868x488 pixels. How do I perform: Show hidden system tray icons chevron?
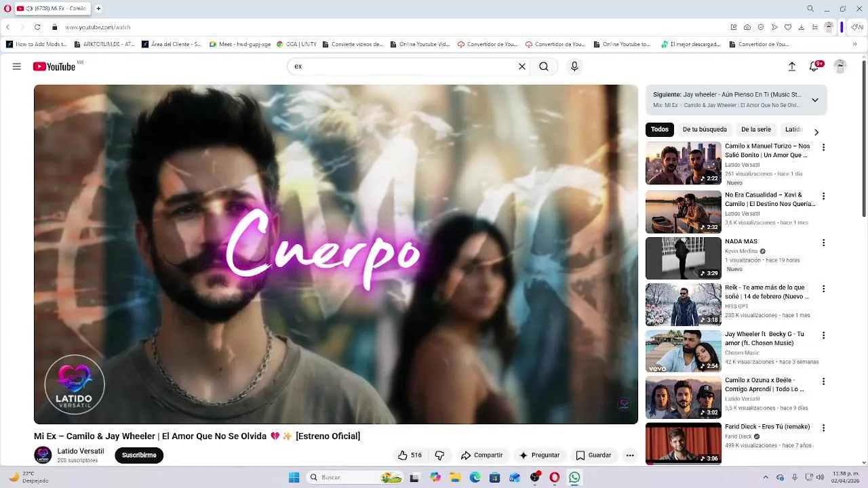(x=766, y=477)
